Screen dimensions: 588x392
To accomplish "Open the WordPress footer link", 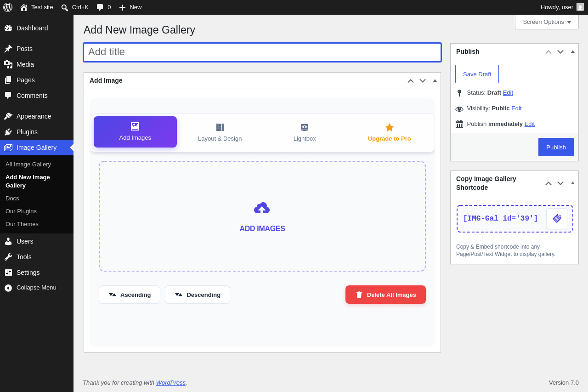I will click(x=170, y=382).
